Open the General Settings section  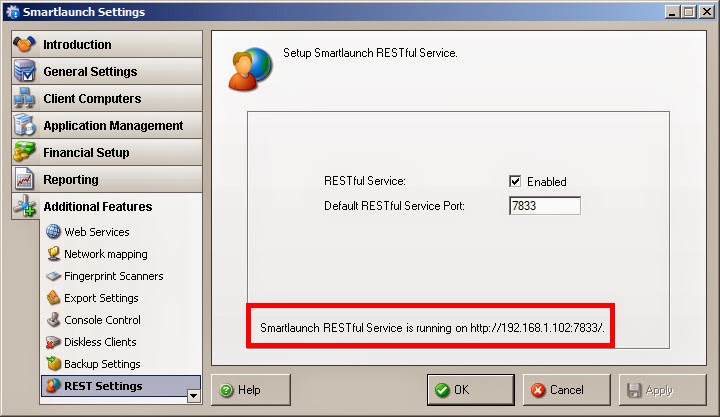(x=107, y=71)
